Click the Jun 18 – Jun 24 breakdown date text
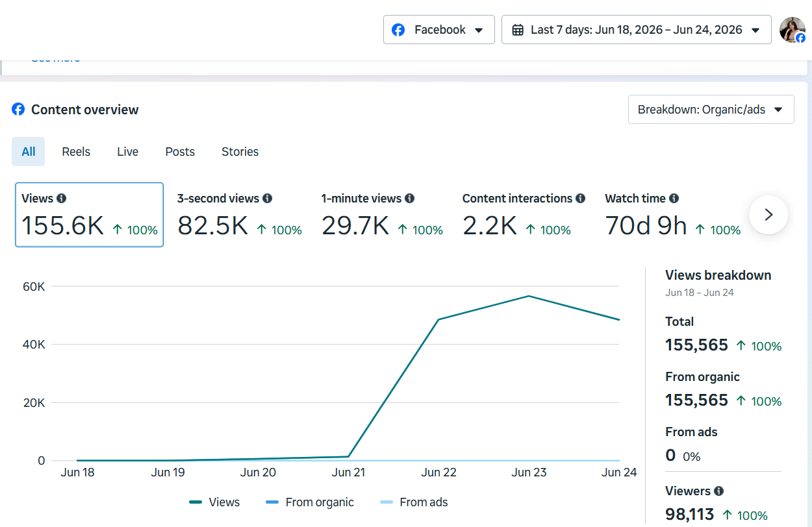812x527 pixels. pos(700,293)
